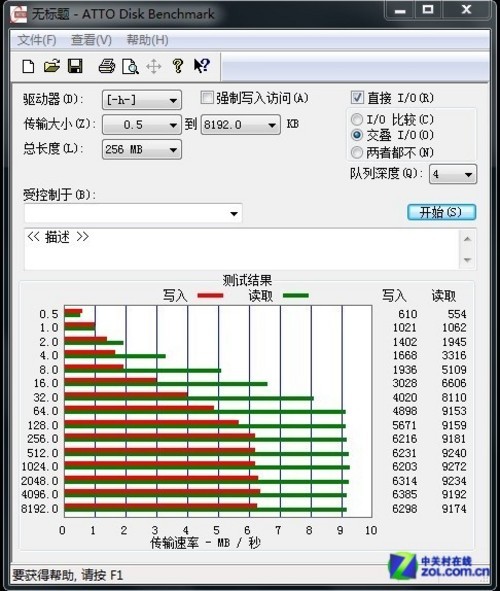Viewport: 500px width, 591px height.
Task: Save results with the floppy disk icon
Action: pyautogui.click(x=75, y=66)
